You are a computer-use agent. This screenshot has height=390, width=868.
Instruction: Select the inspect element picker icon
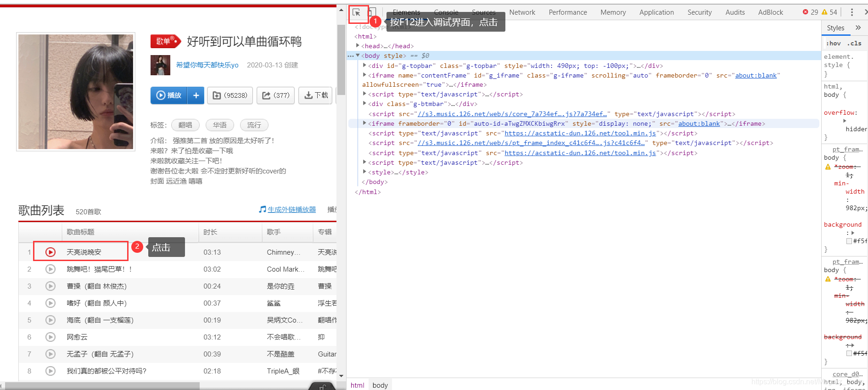[x=357, y=12]
